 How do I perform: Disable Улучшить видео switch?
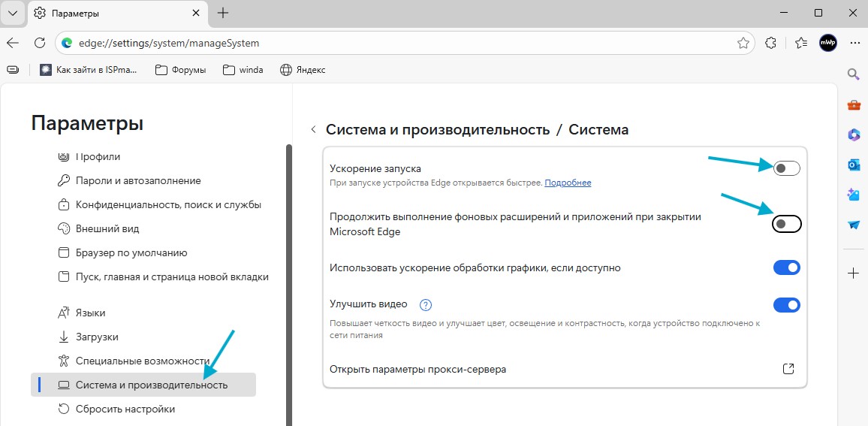click(x=787, y=305)
